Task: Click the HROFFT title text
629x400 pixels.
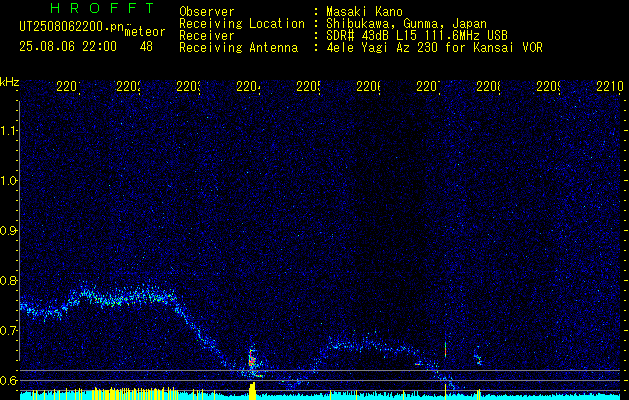Action: pyautogui.click(x=103, y=8)
